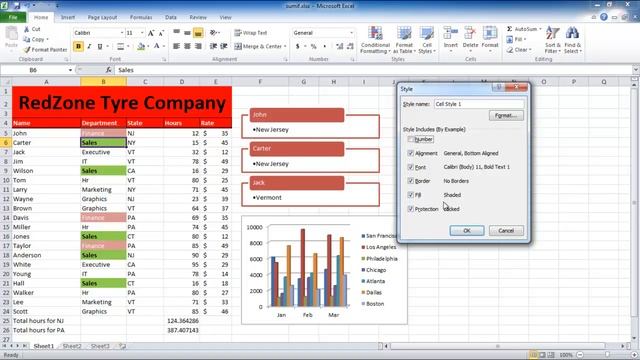
Task: Click the Cut icon
Action: (27, 29)
